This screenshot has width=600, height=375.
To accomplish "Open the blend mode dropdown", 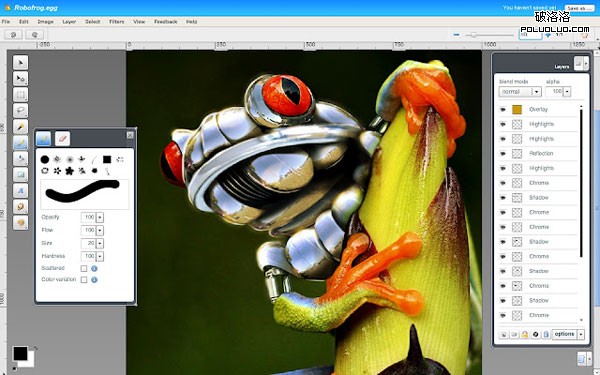I will click(520, 91).
